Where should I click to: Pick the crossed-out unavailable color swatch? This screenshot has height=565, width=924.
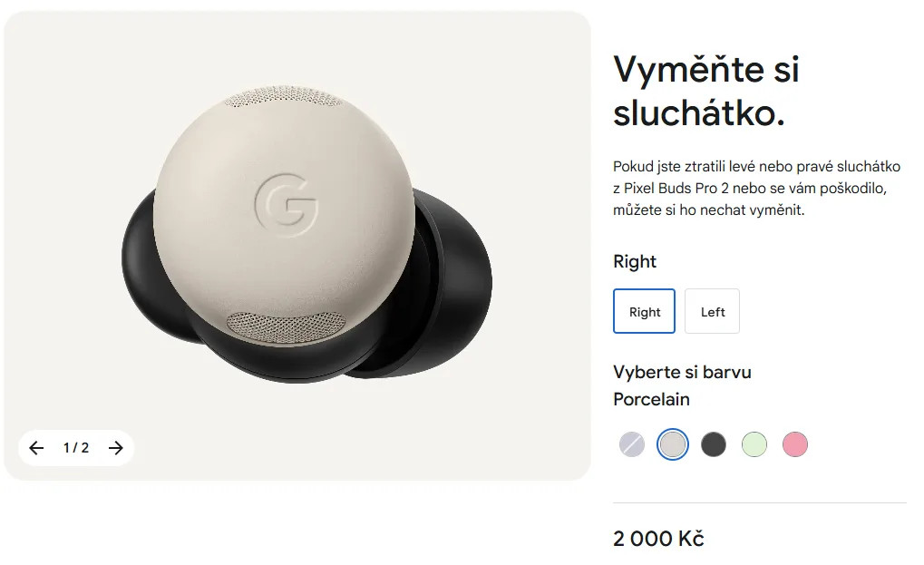click(x=632, y=444)
